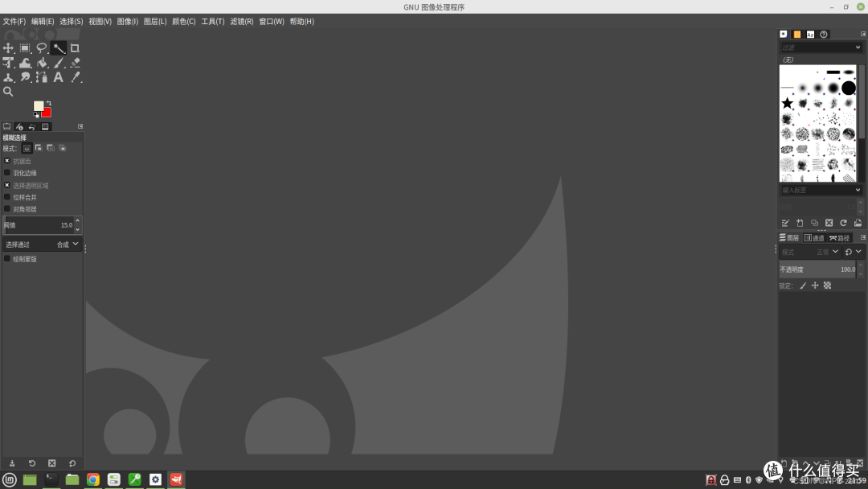This screenshot has width=868, height=489.
Task: Select the Free Select lasso tool
Action: (x=42, y=48)
